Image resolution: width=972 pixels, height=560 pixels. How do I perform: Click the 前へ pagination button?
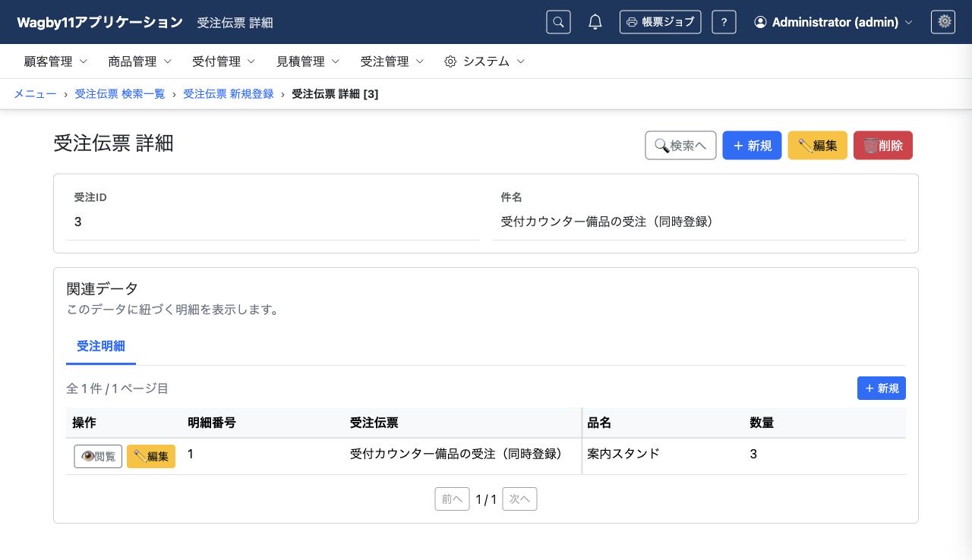click(452, 499)
